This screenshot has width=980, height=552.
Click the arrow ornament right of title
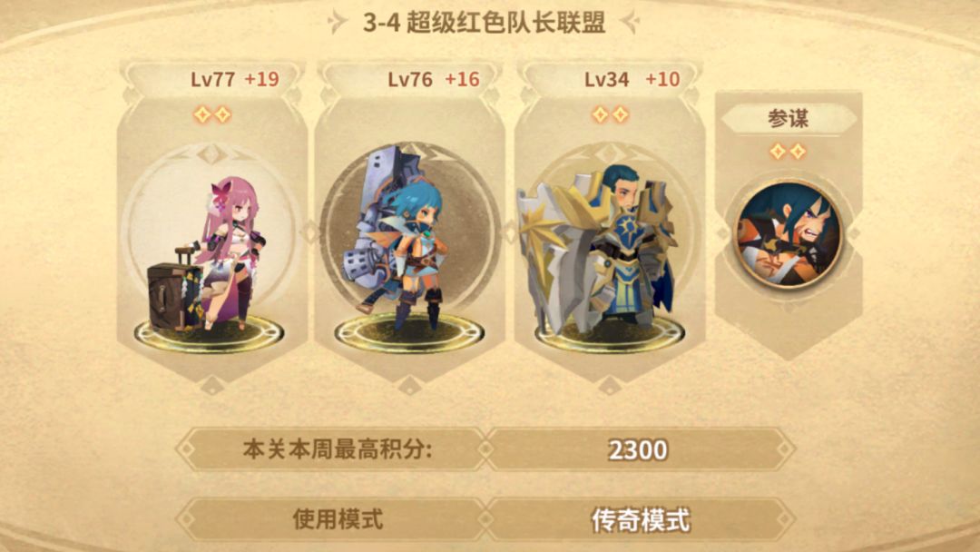click(x=630, y=23)
